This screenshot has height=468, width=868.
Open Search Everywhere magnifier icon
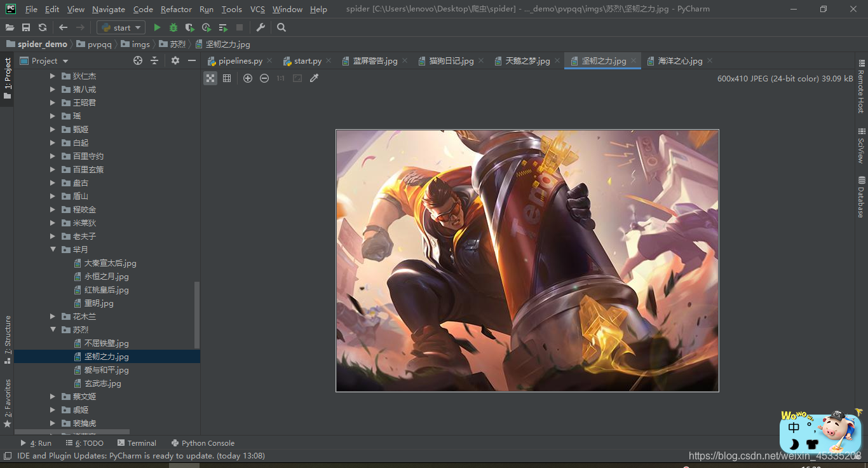point(281,27)
